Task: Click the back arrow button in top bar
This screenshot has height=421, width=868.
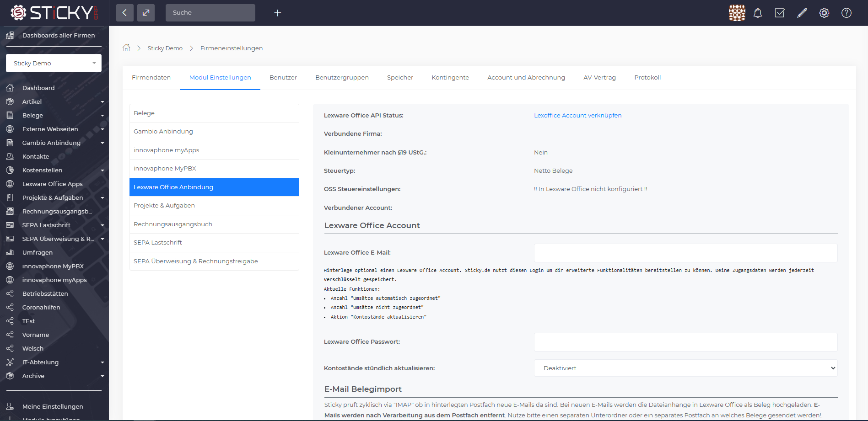Action: (124, 13)
